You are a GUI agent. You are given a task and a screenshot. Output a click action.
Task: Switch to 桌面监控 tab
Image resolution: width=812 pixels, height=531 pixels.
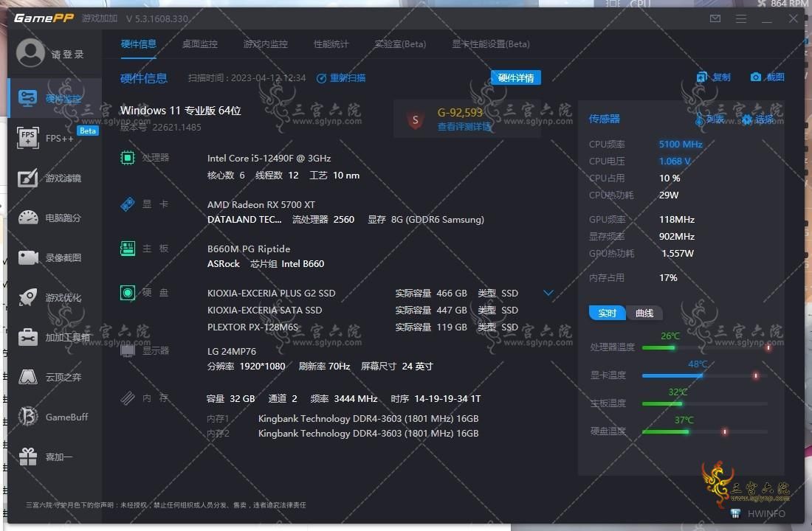pyautogui.click(x=200, y=44)
